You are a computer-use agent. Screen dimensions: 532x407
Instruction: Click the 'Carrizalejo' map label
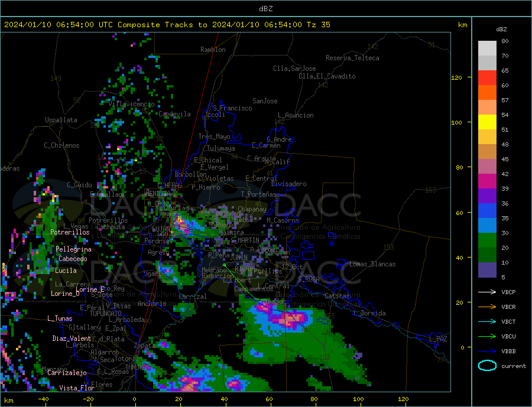pos(67,373)
